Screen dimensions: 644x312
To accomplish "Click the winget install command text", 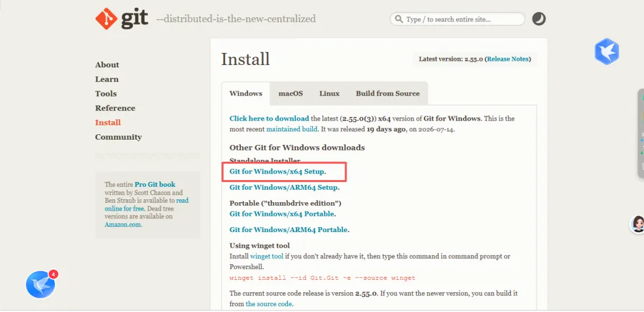I will click(x=323, y=278).
